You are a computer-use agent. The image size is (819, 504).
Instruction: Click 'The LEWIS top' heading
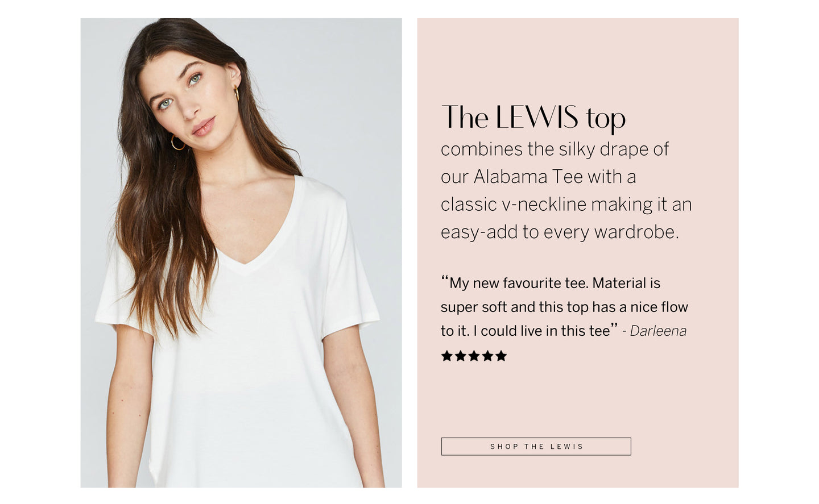click(x=533, y=117)
